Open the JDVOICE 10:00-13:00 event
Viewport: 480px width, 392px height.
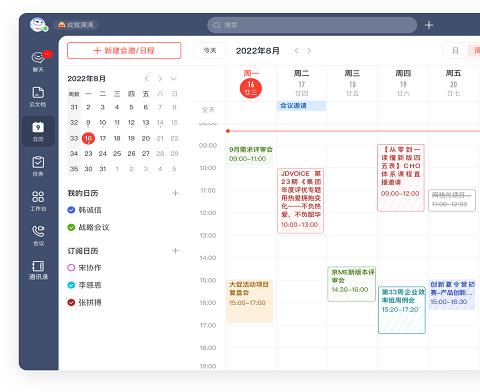pyautogui.click(x=300, y=201)
